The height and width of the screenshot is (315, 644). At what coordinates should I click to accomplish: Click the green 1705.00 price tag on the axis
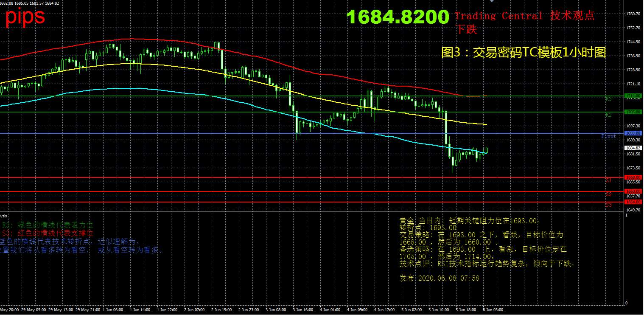tap(634, 112)
